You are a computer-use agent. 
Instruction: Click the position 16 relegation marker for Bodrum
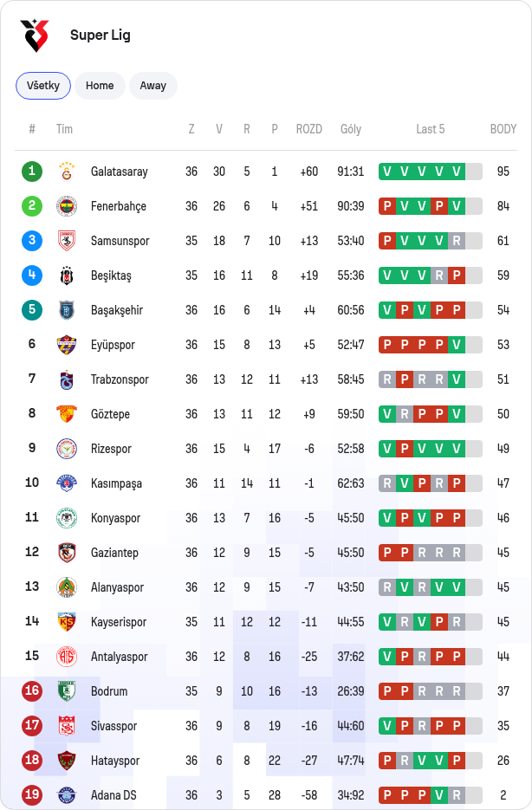(32, 691)
